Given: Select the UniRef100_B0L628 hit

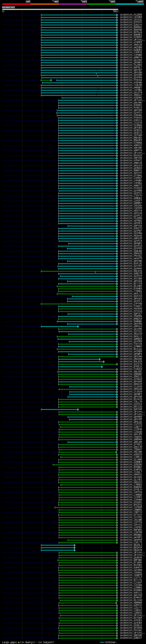Looking at the screenshot, I should 131,361.
